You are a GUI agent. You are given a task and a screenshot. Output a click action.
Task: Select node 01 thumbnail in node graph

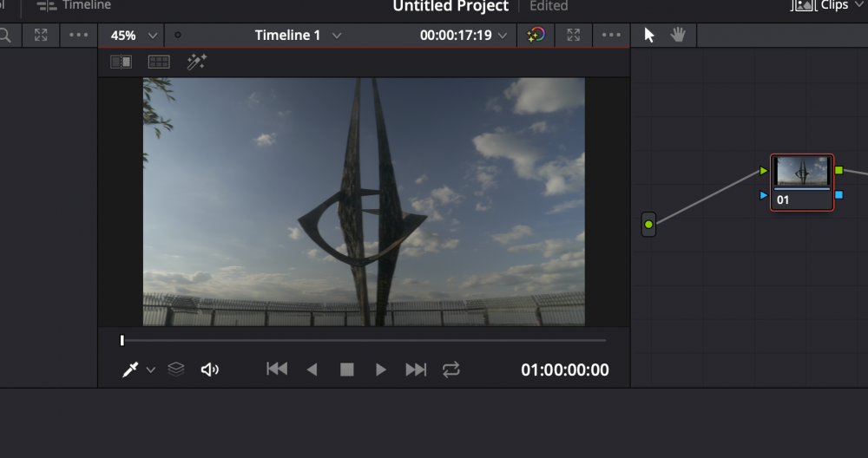[802, 173]
